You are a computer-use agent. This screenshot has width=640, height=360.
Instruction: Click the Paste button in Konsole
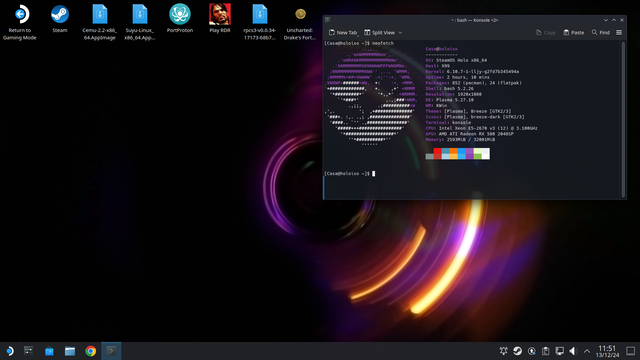click(573, 33)
